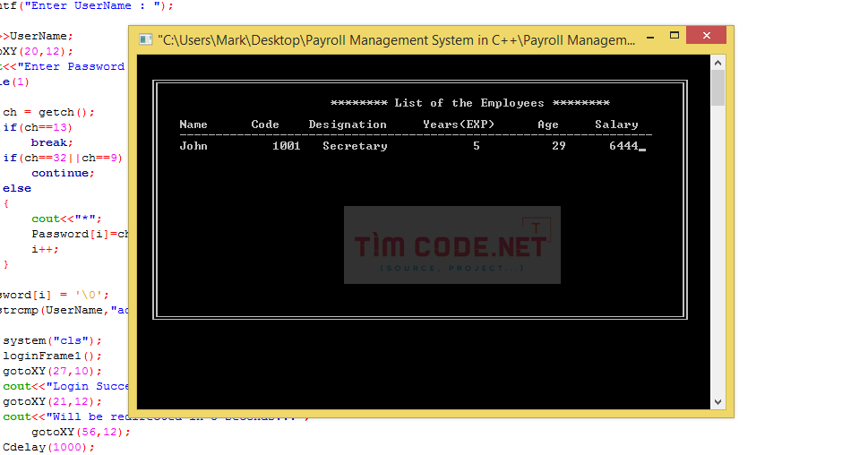Image resolution: width=868 pixels, height=455 pixels.
Task: Click designation 'Secretary'
Action: (x=355, y=146)
